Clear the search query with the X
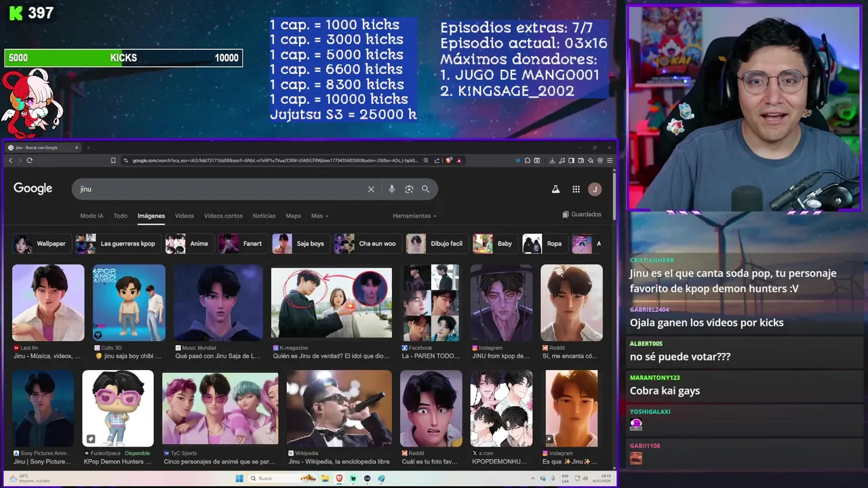The width and height of the screenshot is (868, 488). 371,189
